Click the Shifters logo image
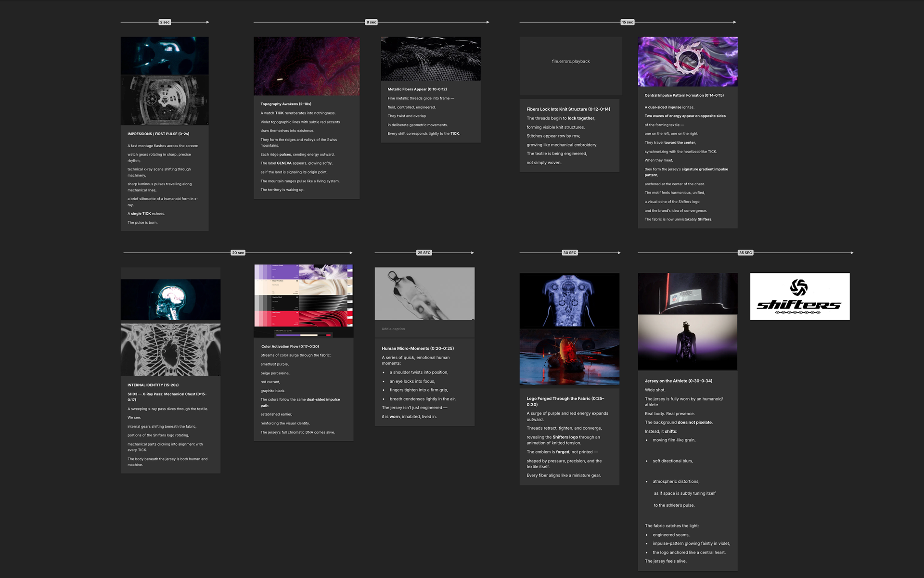924x578 pixels. pos(799,296)
